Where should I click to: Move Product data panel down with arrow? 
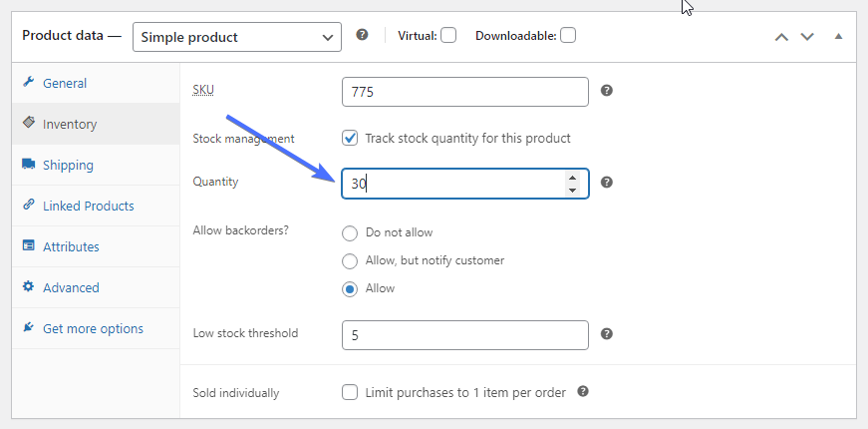pyautogui.click(x=807, y=37)
